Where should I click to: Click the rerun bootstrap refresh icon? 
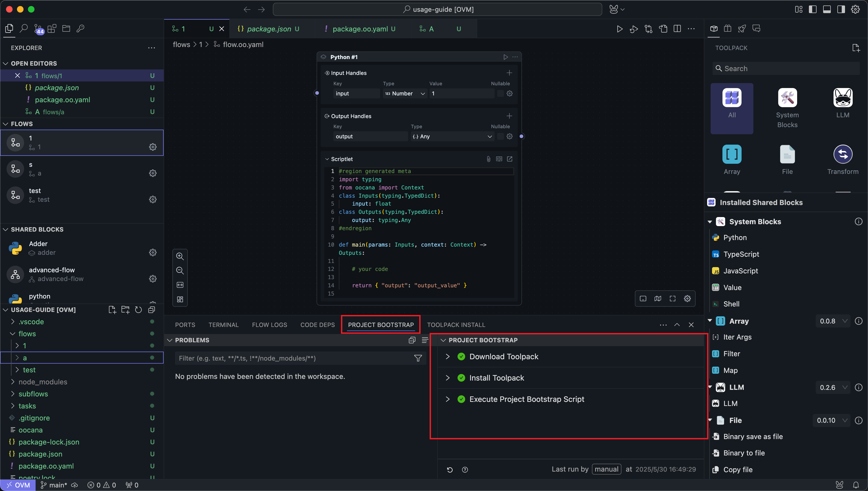click(x=450, y=470)
